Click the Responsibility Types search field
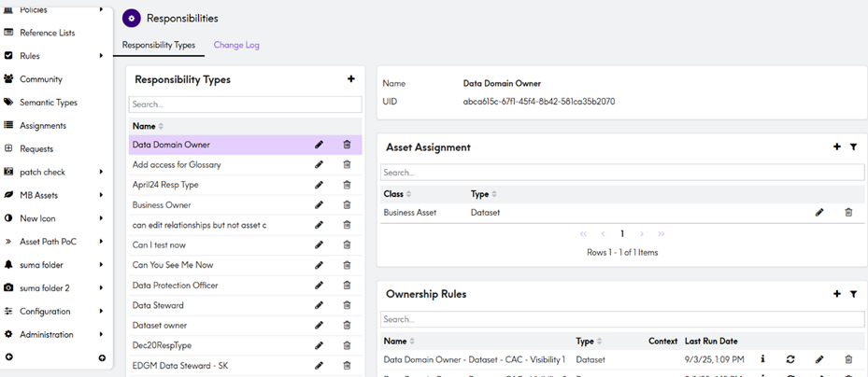This screenshot has height=377, width=868. [244, 105]
